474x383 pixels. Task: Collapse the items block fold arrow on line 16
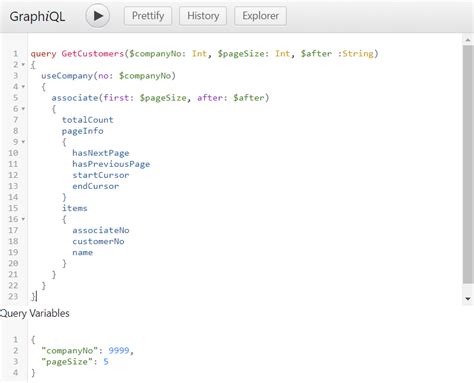[23, 219]
